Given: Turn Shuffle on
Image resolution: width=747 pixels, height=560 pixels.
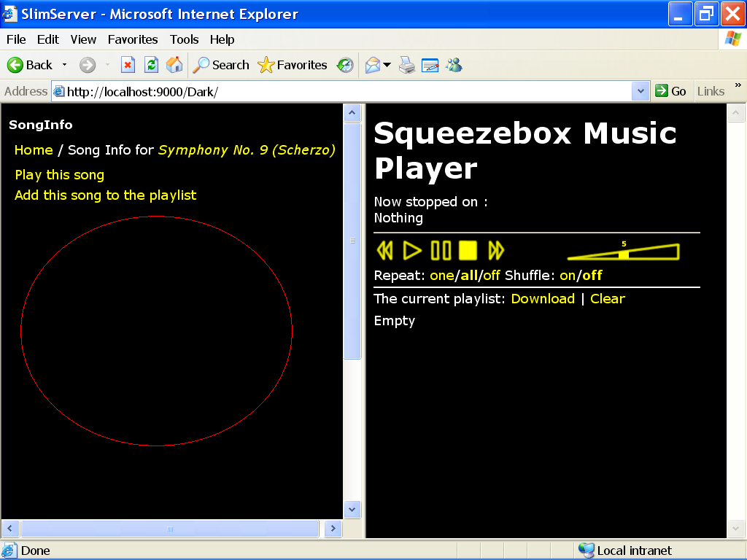Looking at the screenshot, I should tap(568, 275).
